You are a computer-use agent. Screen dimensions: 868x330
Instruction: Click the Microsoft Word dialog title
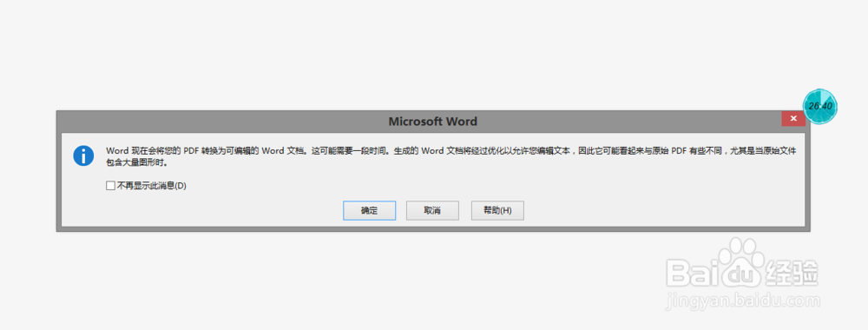point(432,122)
